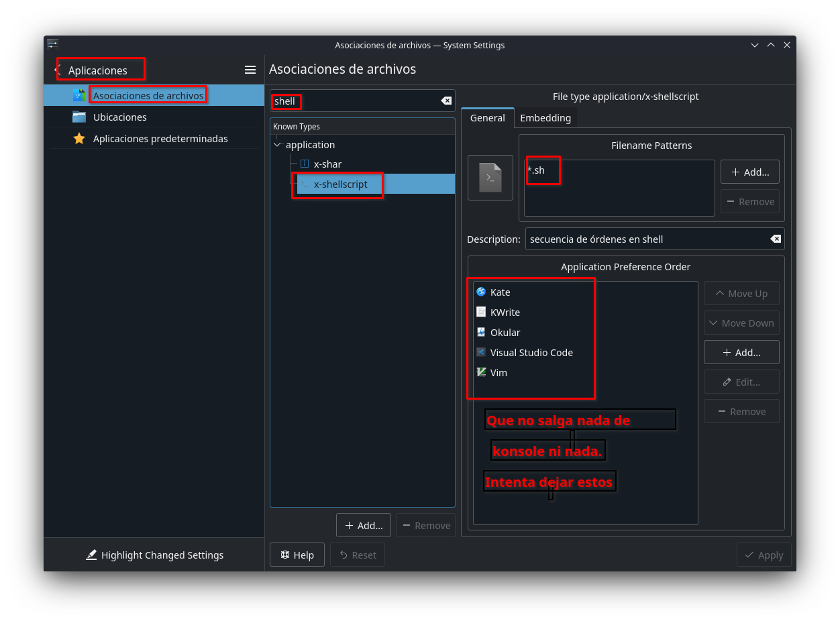The height and width of the screenshot is (623, 840).
Task: Add a new known file type
Action: coord(364,525)
